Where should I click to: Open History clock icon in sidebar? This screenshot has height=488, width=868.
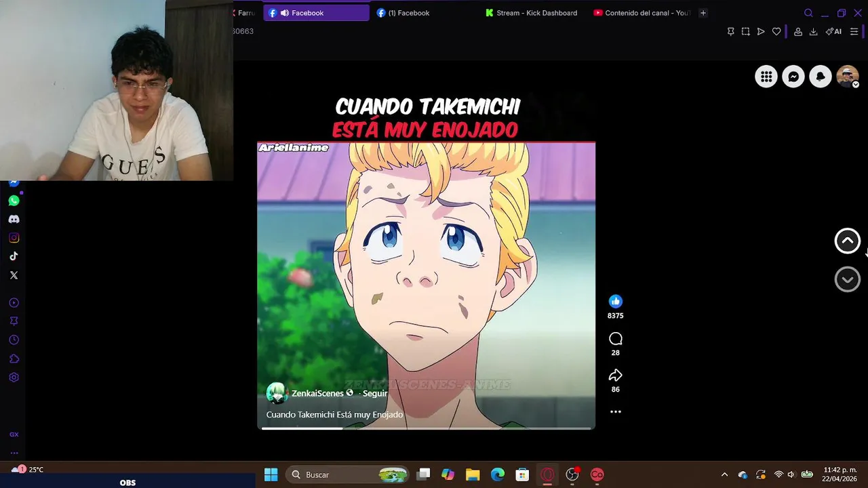tap(14, 340)
